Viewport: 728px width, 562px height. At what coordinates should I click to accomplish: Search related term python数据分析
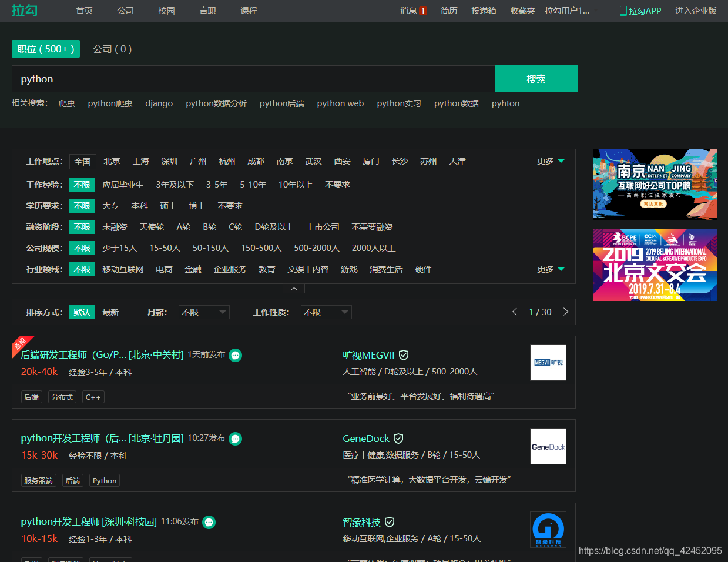[x=216, y=103]
